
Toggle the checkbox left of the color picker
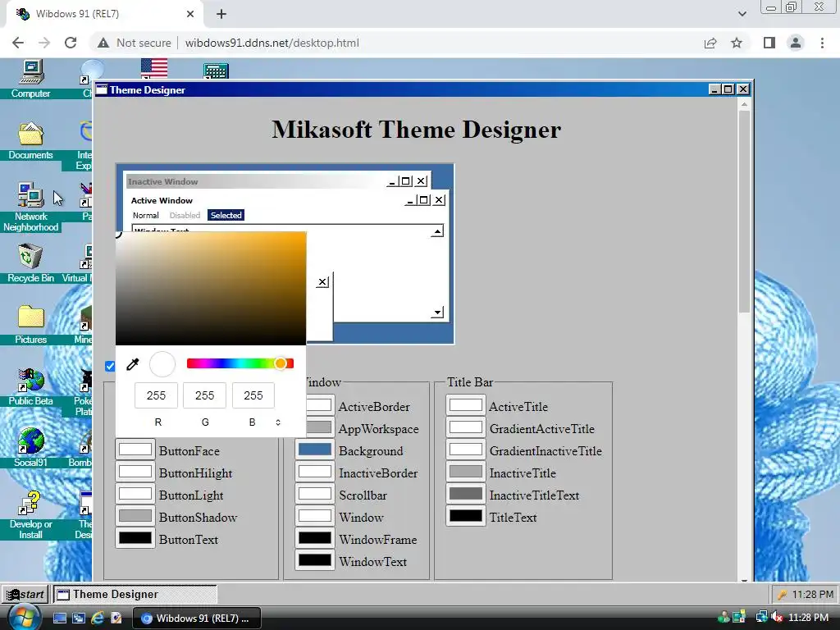(x=110, y=366)
